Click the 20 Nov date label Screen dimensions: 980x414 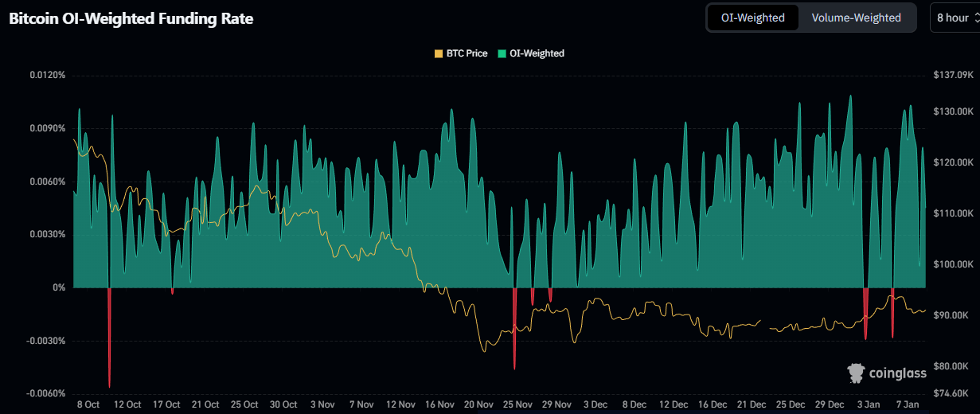click(x=478, y=404)
